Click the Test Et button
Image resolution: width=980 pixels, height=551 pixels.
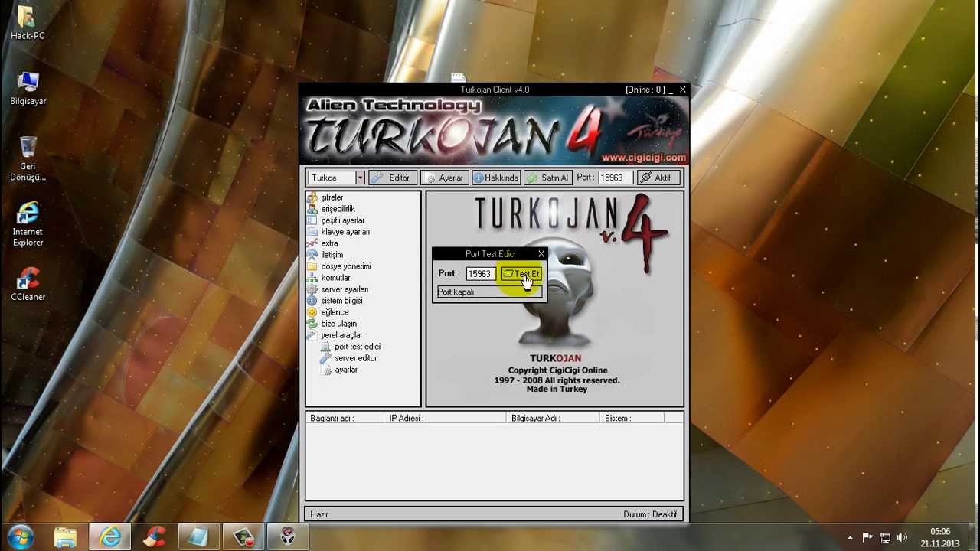(x=521, y=274)
